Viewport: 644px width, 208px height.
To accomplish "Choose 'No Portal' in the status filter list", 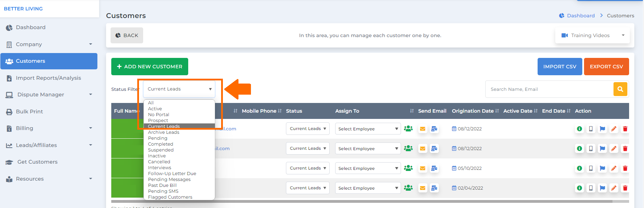I will (x=179, y=115).
